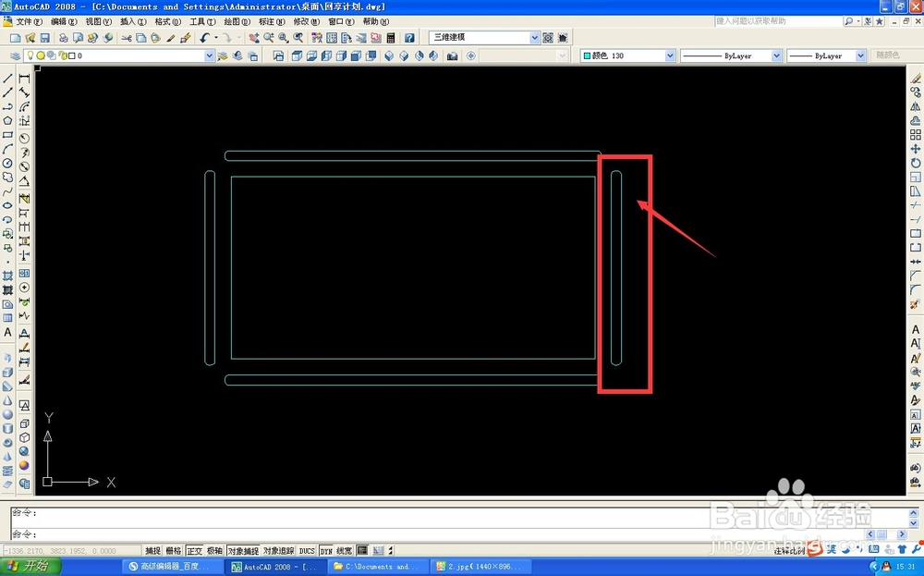Open the 三维建模 workspace dropdown
924x576 pixels.
534,37
